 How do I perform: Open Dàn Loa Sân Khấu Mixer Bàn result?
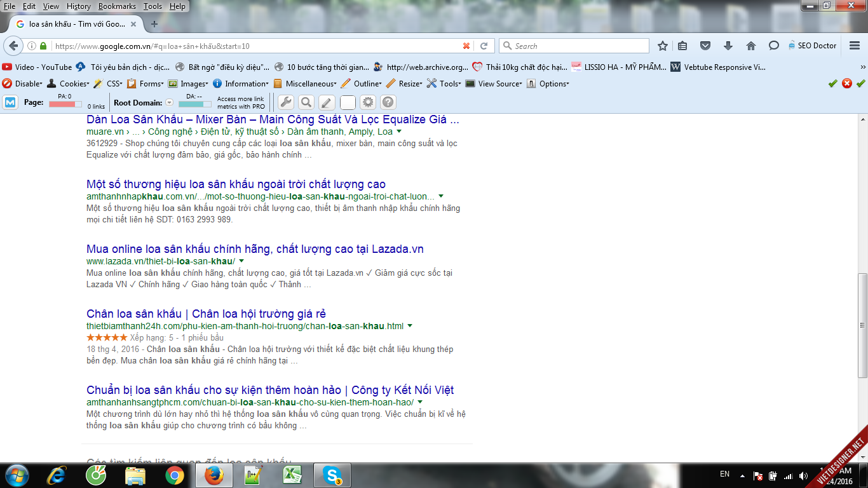[273, 119]
